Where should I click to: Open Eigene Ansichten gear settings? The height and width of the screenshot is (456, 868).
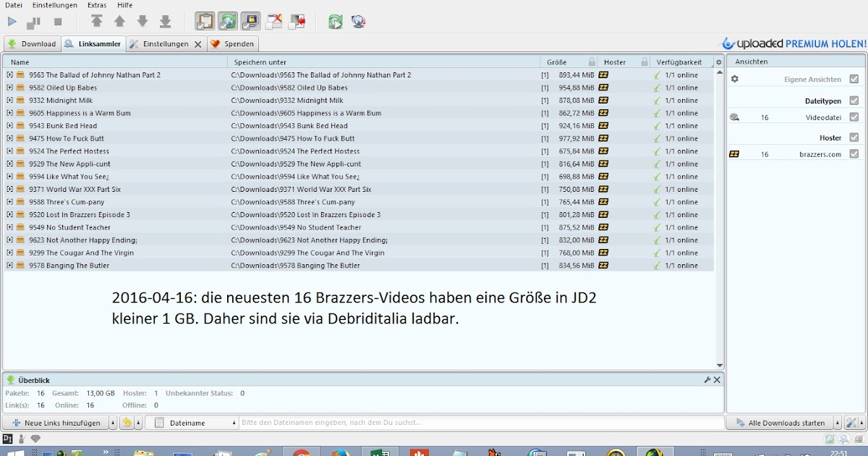click(x=735, y=79)
